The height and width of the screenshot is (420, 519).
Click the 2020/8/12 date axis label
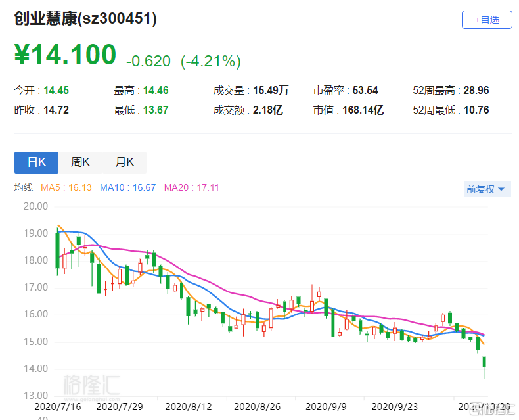[x=189, y=407]
